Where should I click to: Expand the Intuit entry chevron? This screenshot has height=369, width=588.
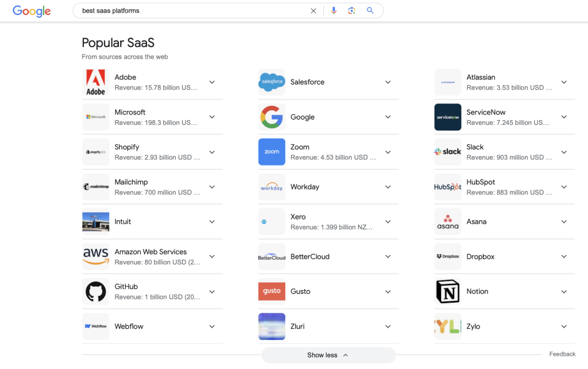(212, 222)
